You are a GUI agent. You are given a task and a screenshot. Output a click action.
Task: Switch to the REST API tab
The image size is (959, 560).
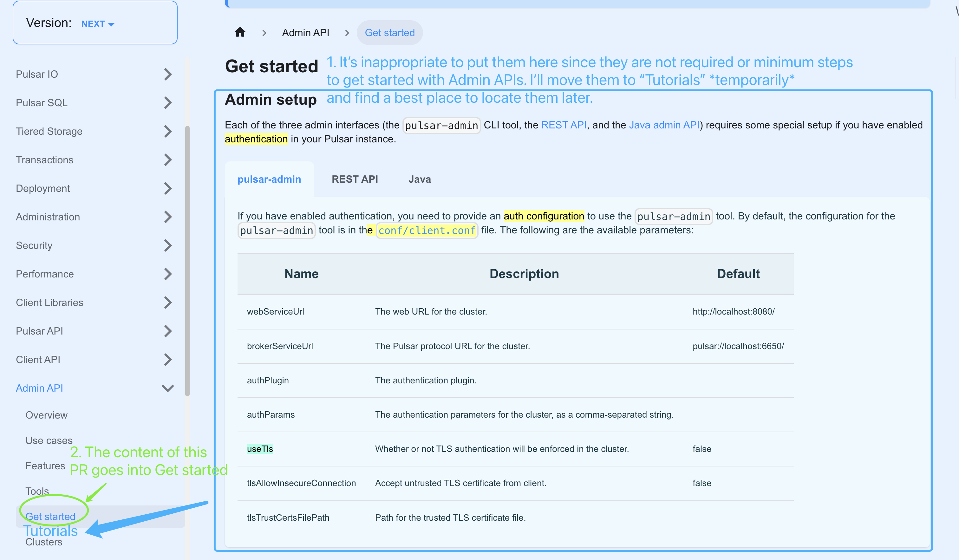(x=355, y=179)
